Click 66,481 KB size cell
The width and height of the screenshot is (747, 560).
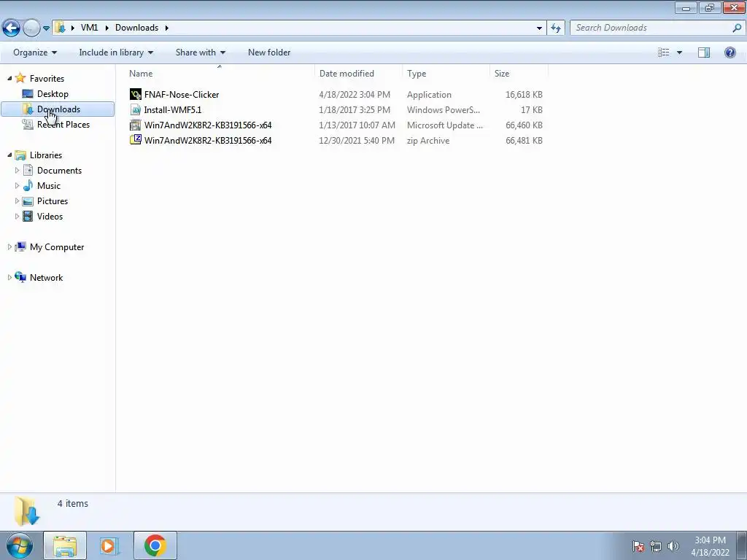click(x=524, y=141)
